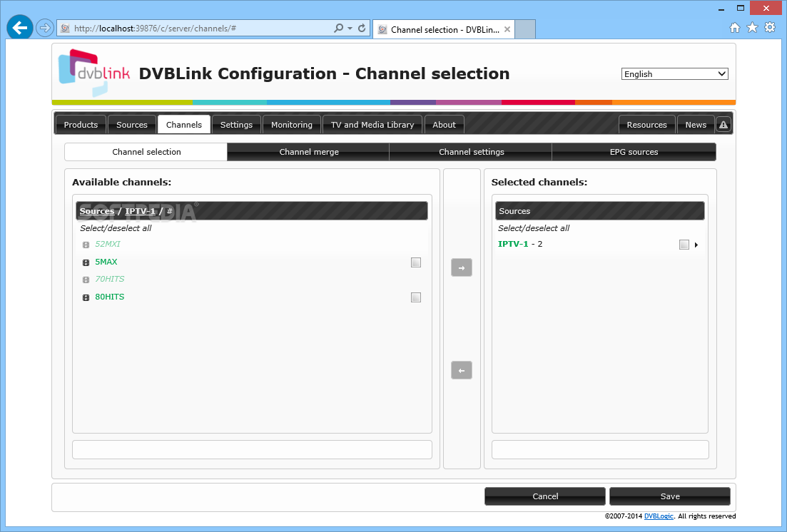Click the Save button
This screenshot has width=787, height=532.
(x=670, y=496)
